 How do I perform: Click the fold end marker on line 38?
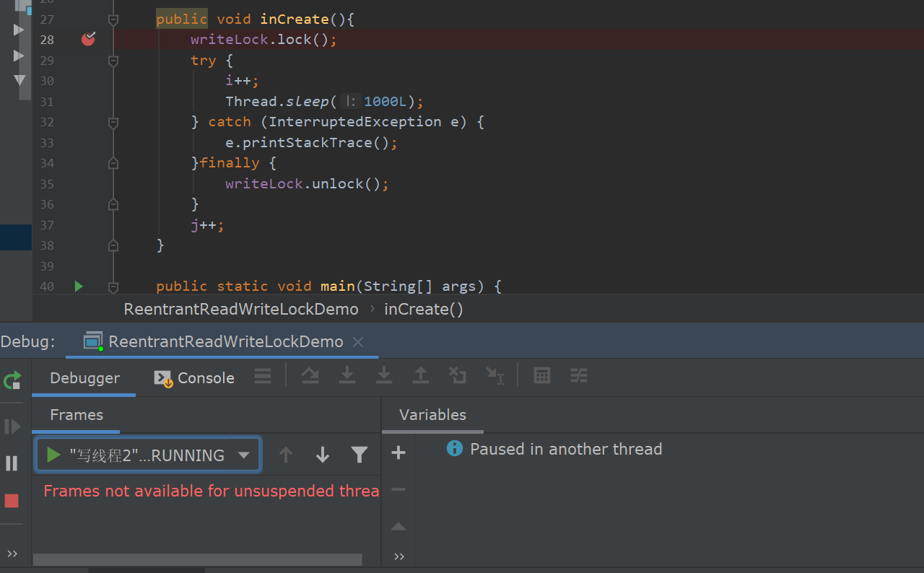pos(113,246)
